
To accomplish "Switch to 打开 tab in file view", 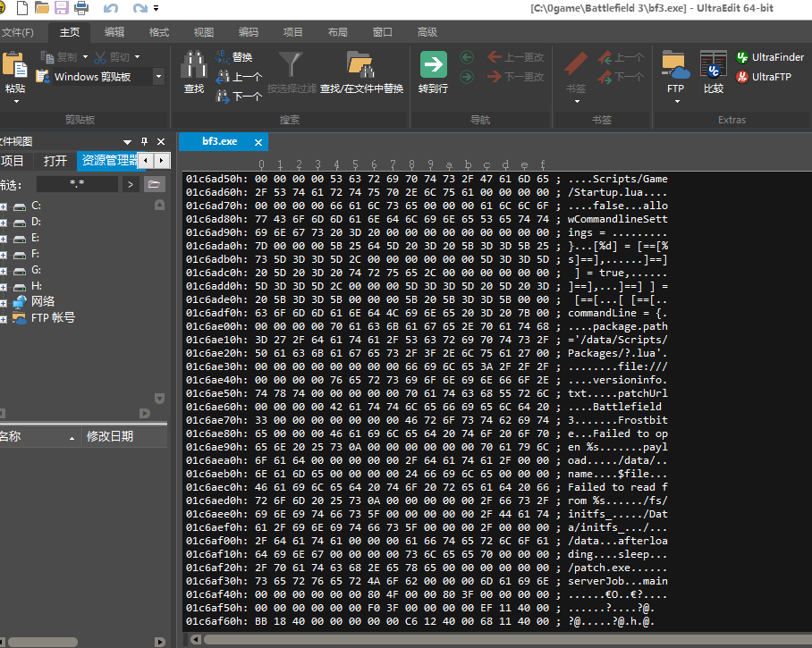I will point(55,161).
